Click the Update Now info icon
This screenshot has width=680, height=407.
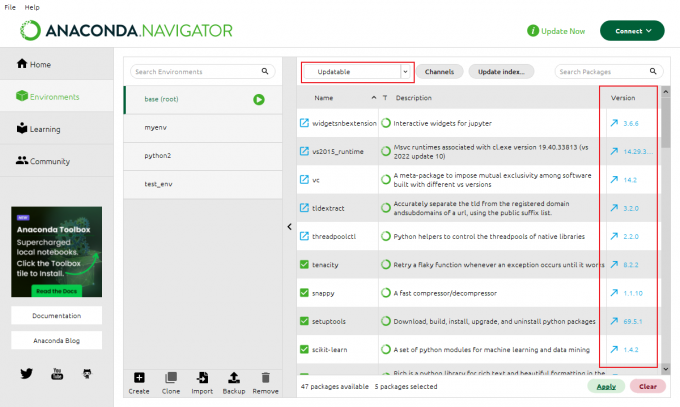pos(533,31)
